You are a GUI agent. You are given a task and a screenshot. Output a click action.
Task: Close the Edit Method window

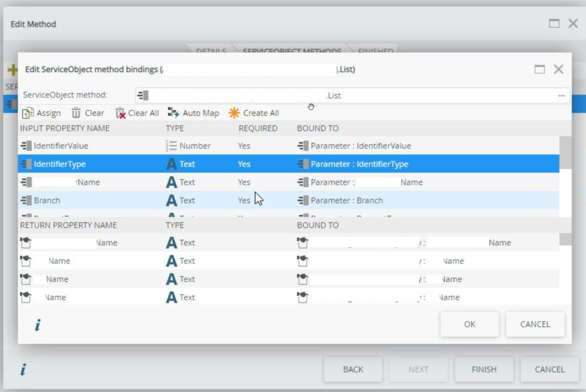[x=573, y=24]
